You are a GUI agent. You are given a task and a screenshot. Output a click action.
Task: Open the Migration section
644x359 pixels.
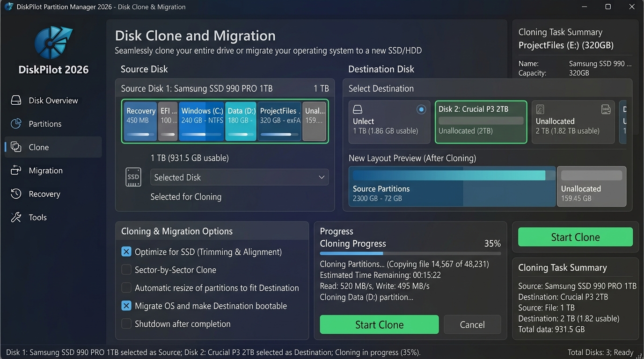coord(53,171)
